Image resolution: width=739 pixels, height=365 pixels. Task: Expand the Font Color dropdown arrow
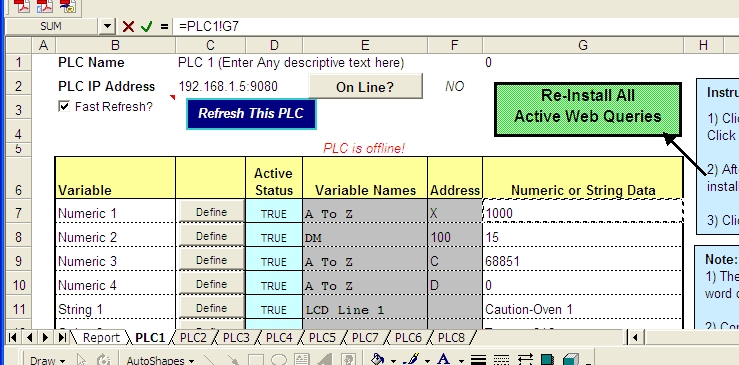click(460, 361)
